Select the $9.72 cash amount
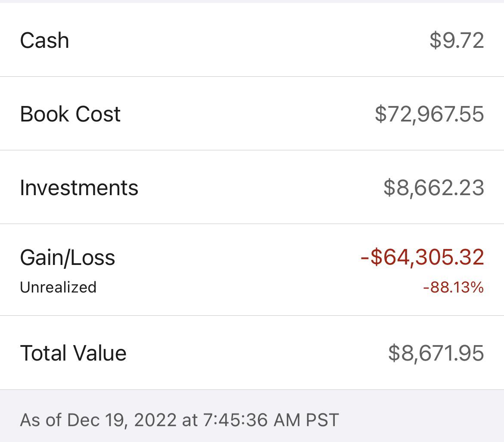The height and width of the screenshot is (442, 504). click(457, 40)
